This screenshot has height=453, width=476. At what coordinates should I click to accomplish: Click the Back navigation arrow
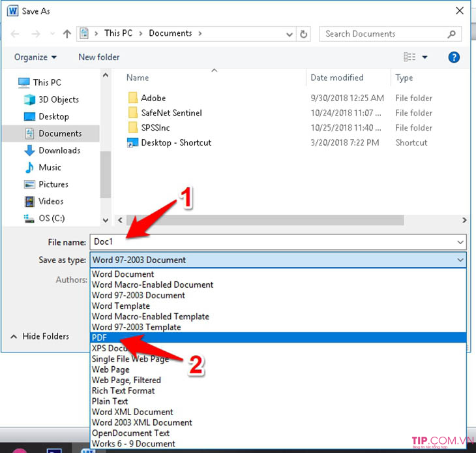tap(15, 34)
